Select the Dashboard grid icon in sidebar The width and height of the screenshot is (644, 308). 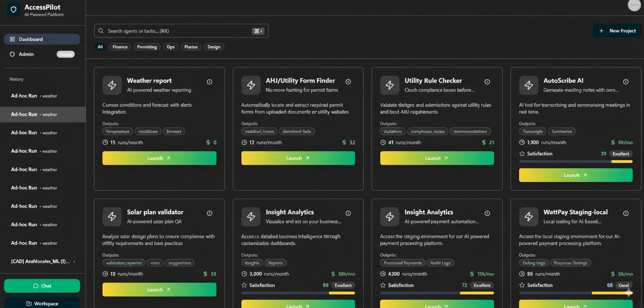click(x=12, y=39)
